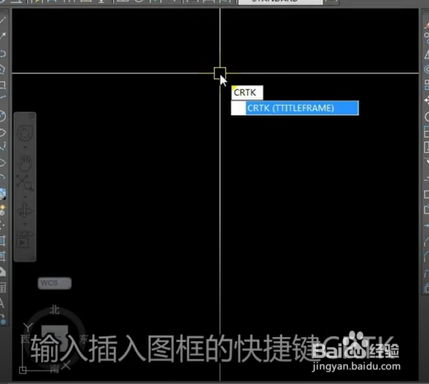Activate the Pan hand tool
Image resolution: width=429 pixels, height=384 pixels.
pos(25,162)
